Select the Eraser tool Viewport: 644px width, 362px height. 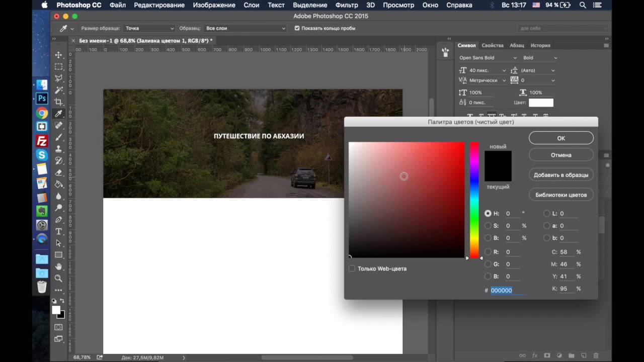click(x=58, y=172)
